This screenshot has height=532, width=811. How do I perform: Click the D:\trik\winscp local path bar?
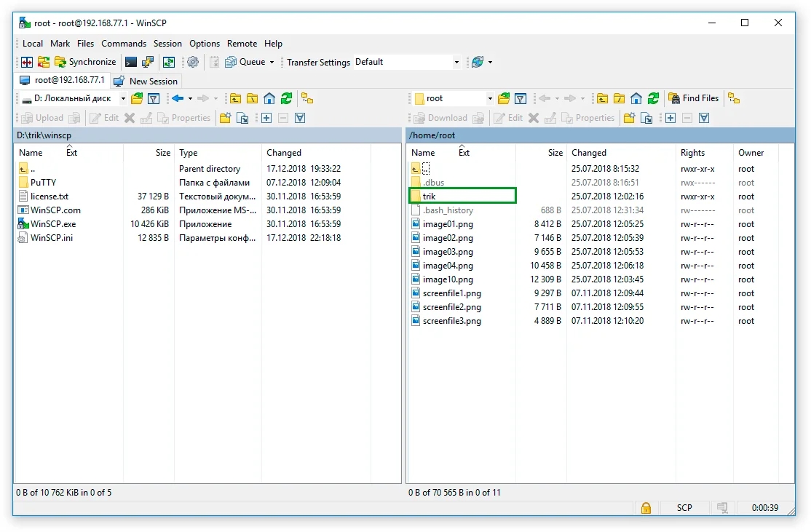pos(208,135)
